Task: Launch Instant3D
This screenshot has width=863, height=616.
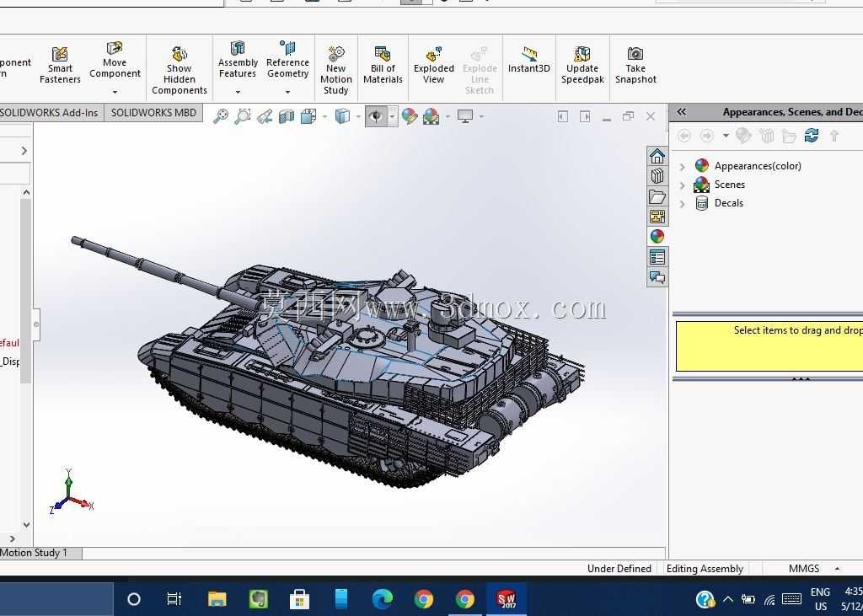Action: pos(529,60)
